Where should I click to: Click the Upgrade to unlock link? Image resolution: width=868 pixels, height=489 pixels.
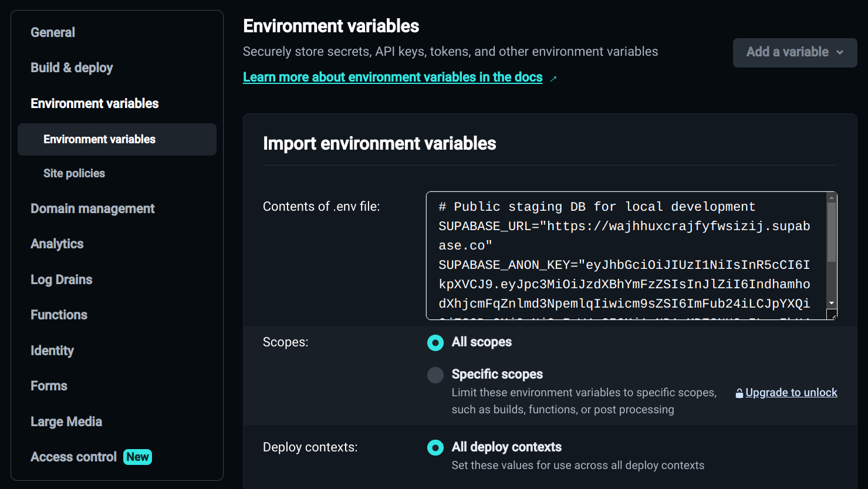pos(791,393)
